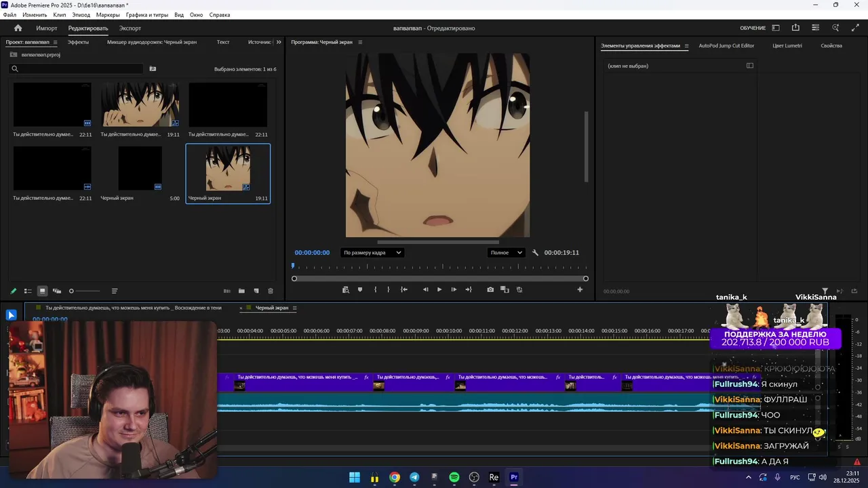868x488 pixels.
Task: Focus the Project panel search field
Action: point(77,68)
